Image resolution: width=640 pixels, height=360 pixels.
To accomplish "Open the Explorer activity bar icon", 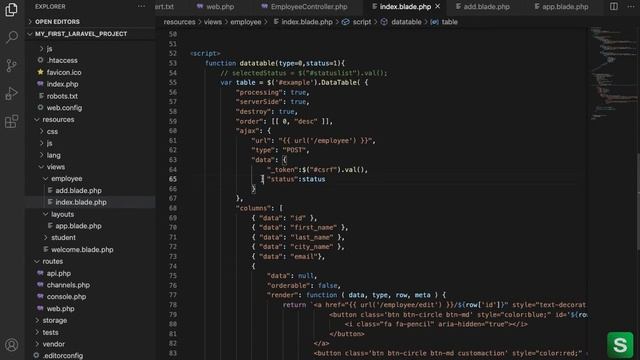I will [x=11, y=10].
